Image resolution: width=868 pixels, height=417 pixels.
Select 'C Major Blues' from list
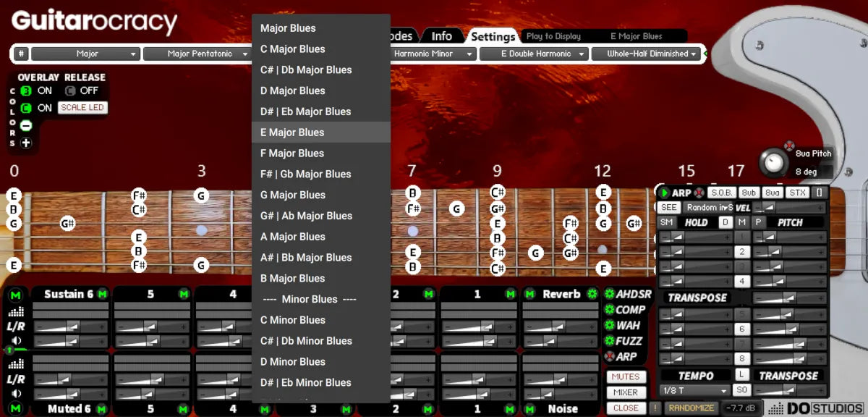[x=321, y=49]
